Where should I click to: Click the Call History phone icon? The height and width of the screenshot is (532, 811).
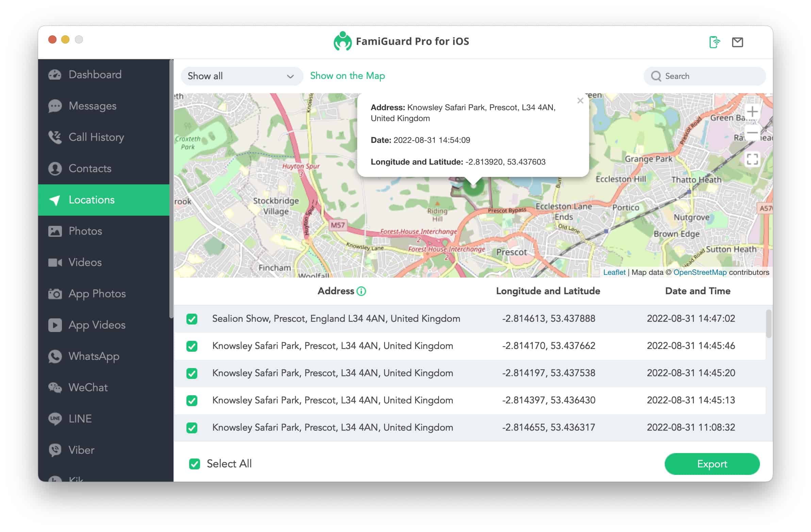click(x=55, y=137)
